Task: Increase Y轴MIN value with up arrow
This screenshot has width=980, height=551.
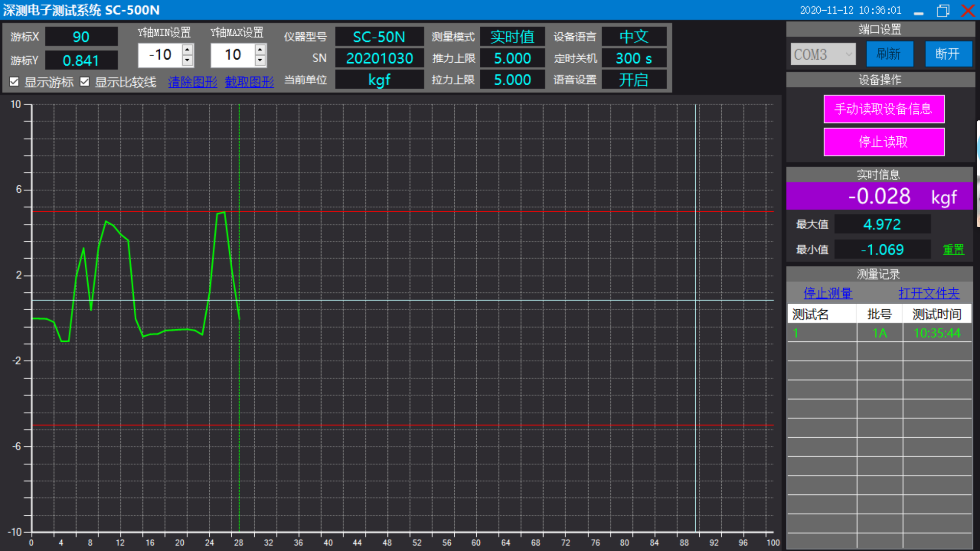Action: point(187,49)
